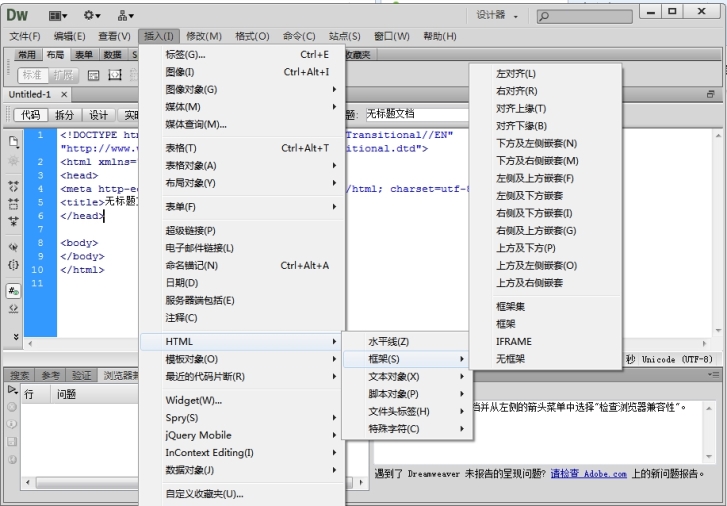Expand the 表格对象(A) submenu
727x506 pixels.
(250, 166)
